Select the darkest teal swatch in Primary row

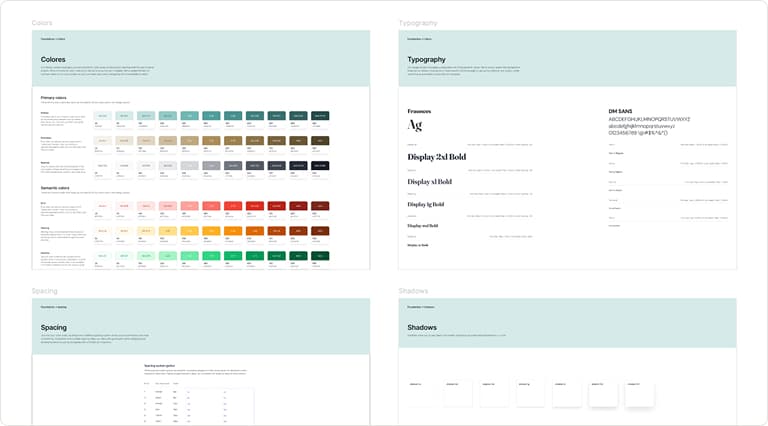(x=320, y=116)
